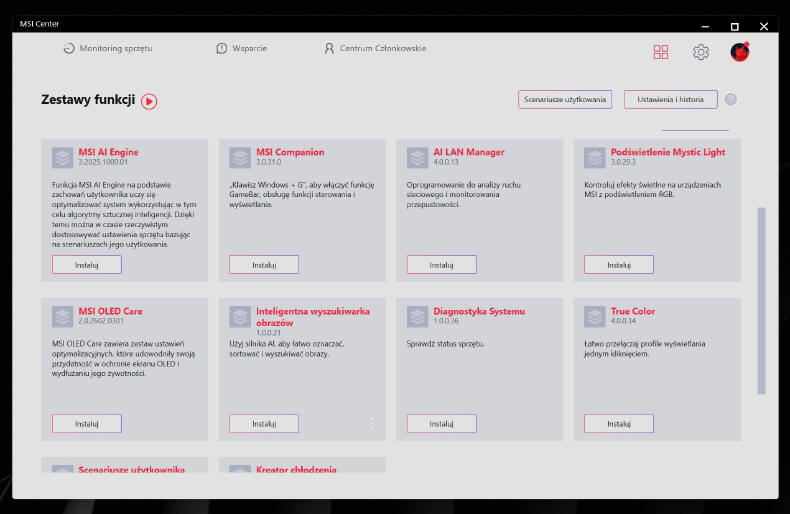
Task: Open the grid view icon in header
Action: (x=661, y=52)
